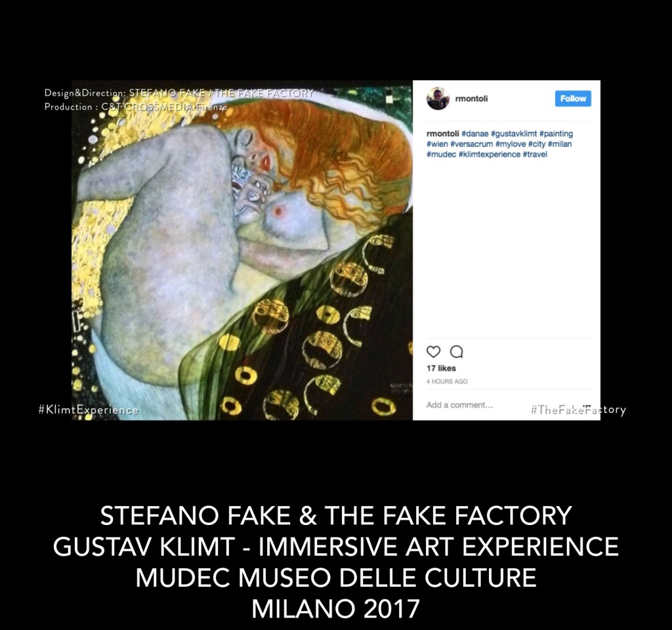Open the rmontoli username in header
Viewport: 672px width, 630px height.
471,98
